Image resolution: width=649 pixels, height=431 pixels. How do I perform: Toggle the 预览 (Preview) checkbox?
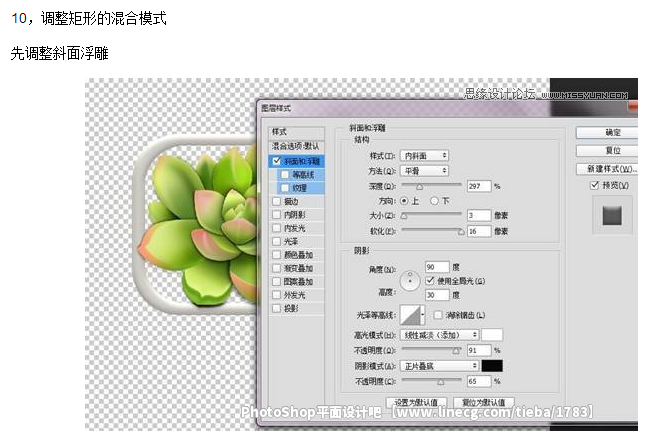coord(595,185)
